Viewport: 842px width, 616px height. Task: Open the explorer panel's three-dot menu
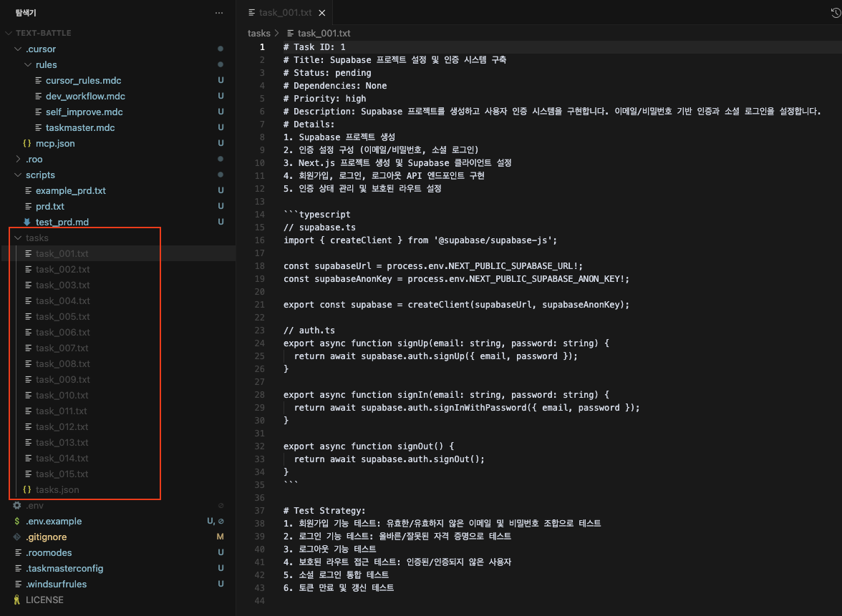pyautogui.click(x=218, y=13)
